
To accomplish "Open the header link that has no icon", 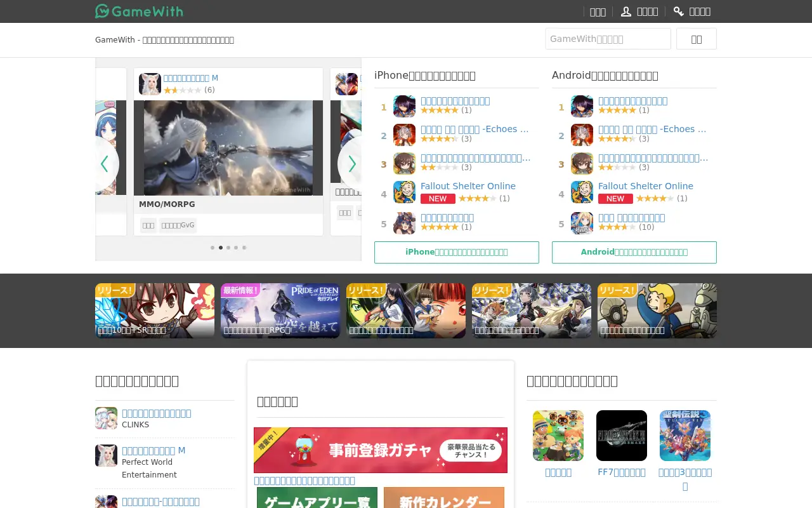I will (598, 11).
